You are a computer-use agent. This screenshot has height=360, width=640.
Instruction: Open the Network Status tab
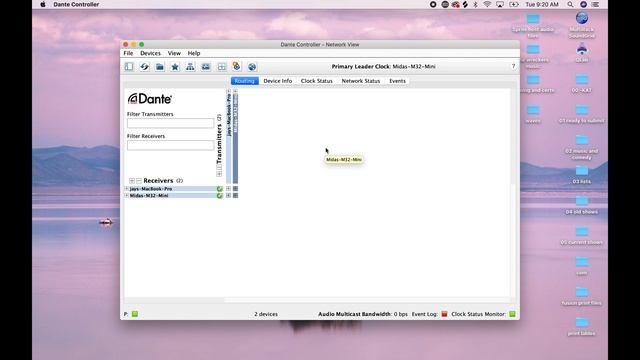click(361, 81)
